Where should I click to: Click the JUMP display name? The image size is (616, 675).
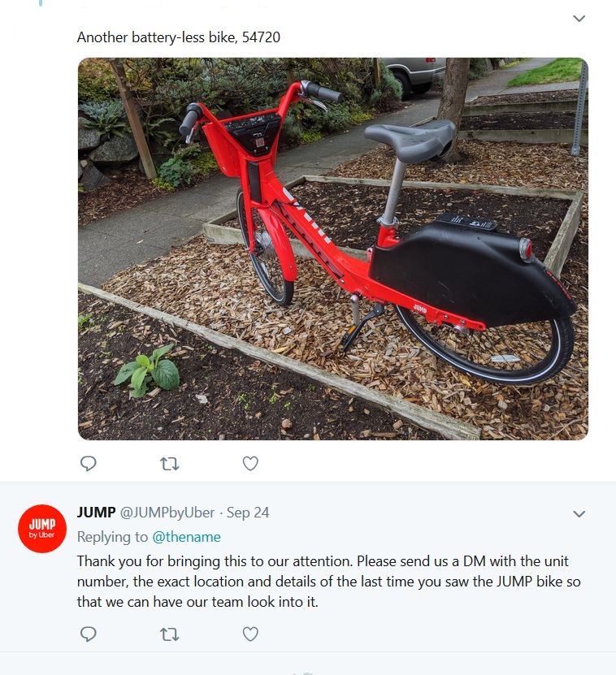tap(96, 513)
